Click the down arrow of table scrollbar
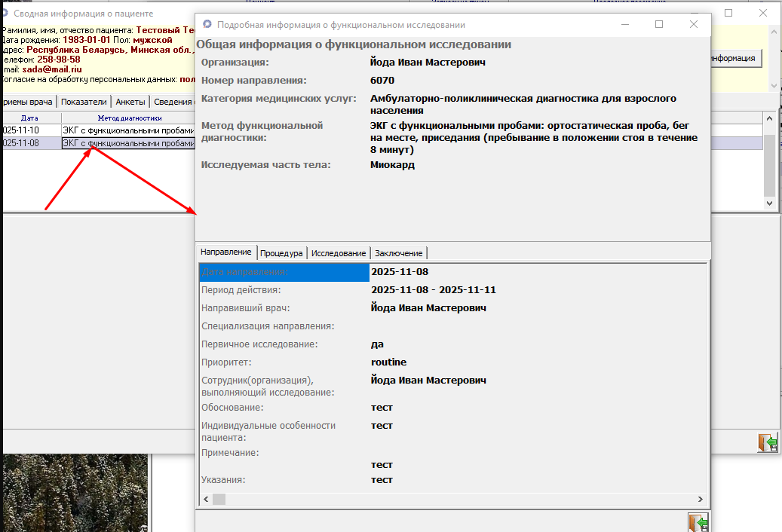 pyautogui.click(x=769, y=203)
